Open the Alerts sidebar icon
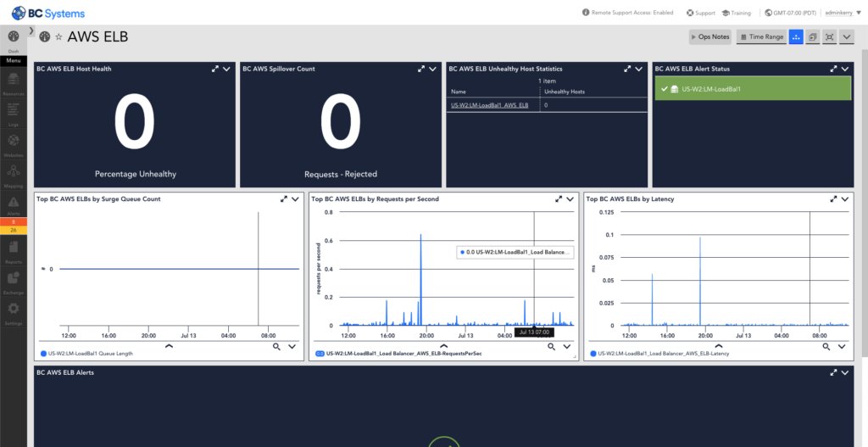 [14, 205]
